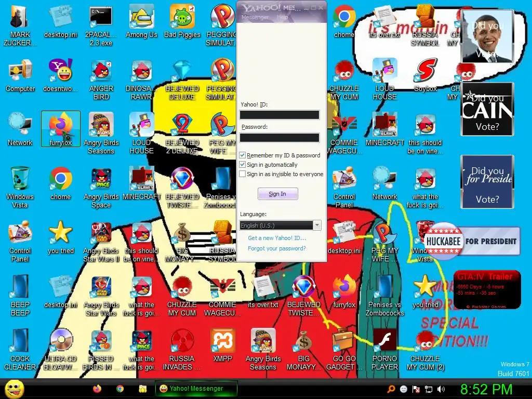Uncheck Sign in automatically
Screen dimensions: 532x399
[x=242, y=165]
